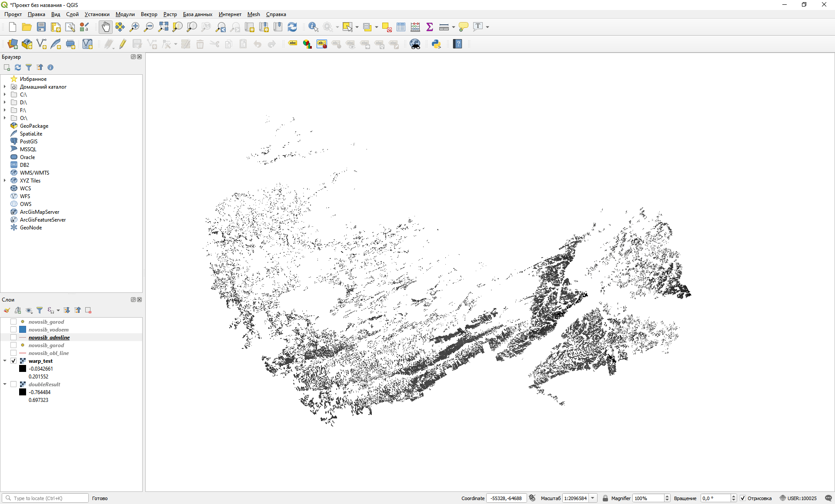Open the Растр menu

[x=170, y=14]
